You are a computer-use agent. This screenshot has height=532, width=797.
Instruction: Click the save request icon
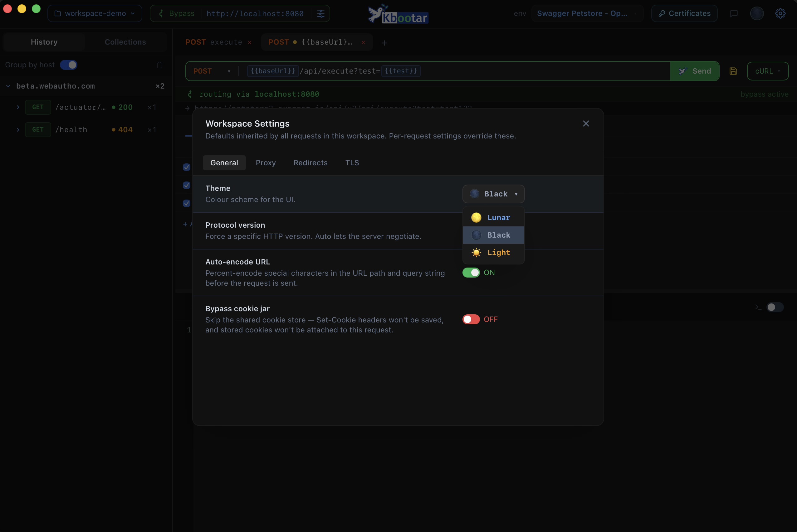tap(733, 71)
